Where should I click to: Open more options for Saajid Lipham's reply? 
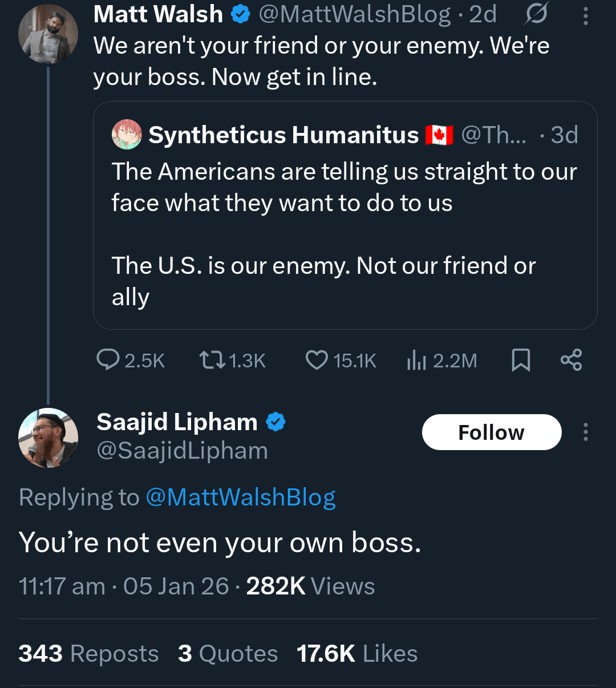(585, 432)
